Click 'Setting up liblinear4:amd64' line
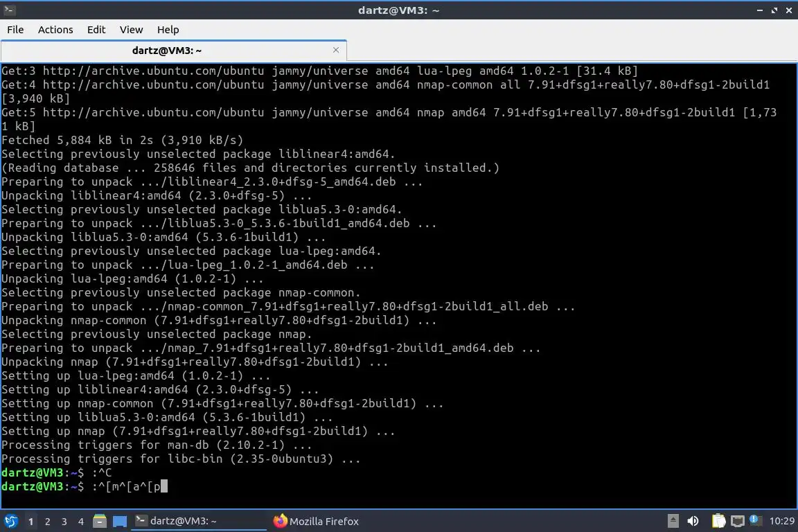Screen dimensions: 798x532 point(160,389)
